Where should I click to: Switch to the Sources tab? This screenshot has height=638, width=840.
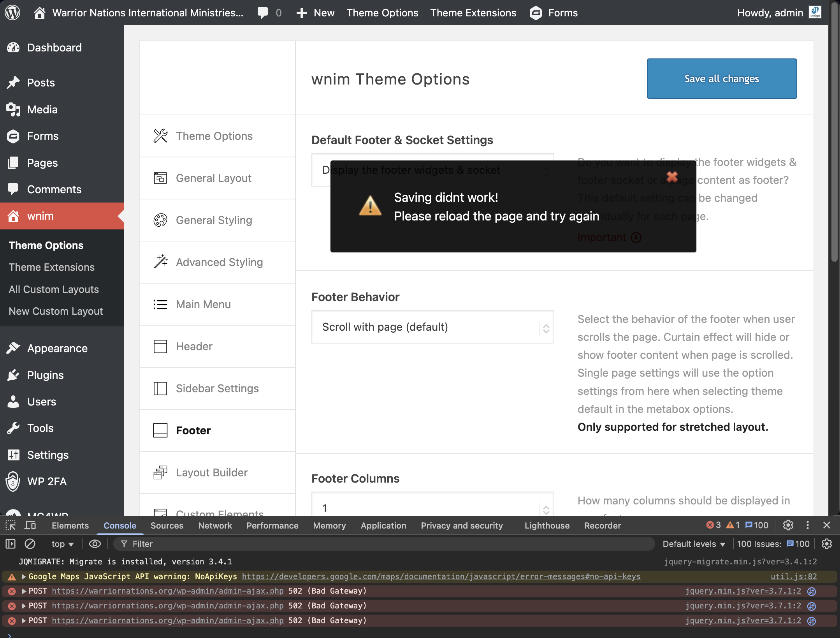167,525
